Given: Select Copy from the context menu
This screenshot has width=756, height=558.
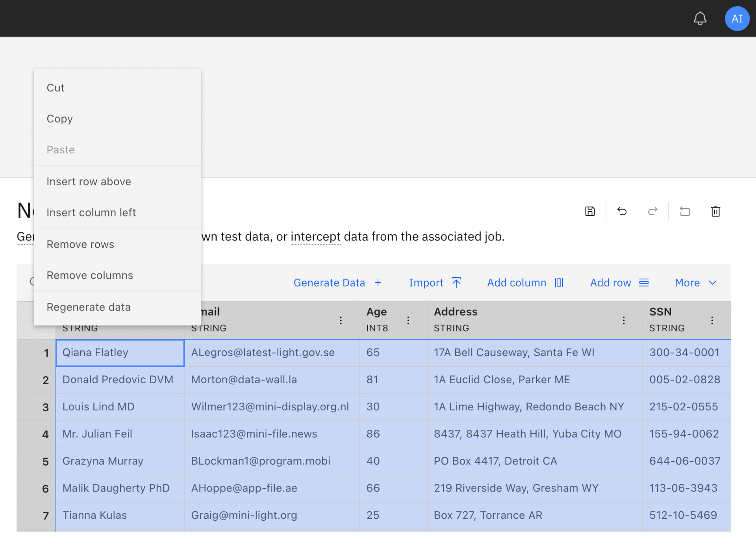Looking at the screenshot, I should point(60,118).
